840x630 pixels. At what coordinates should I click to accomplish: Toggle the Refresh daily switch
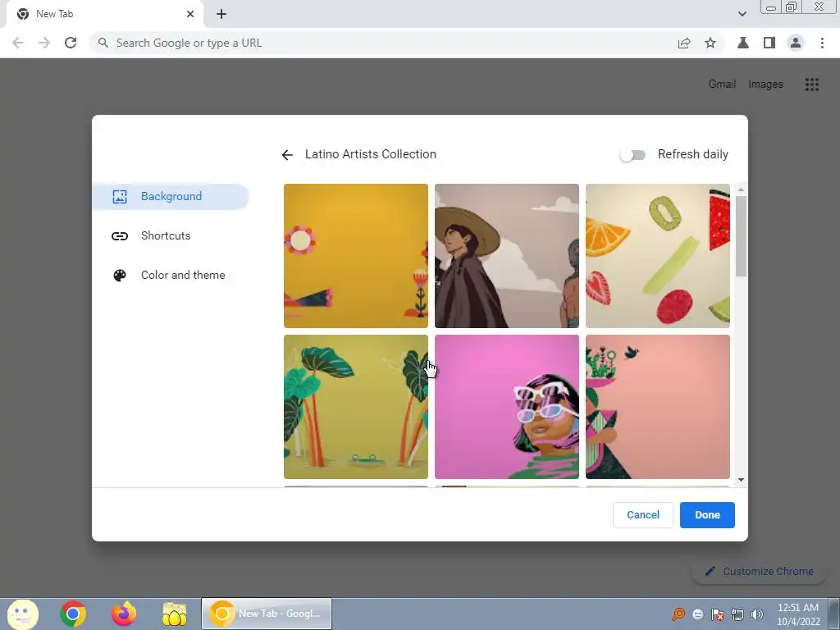632,155
